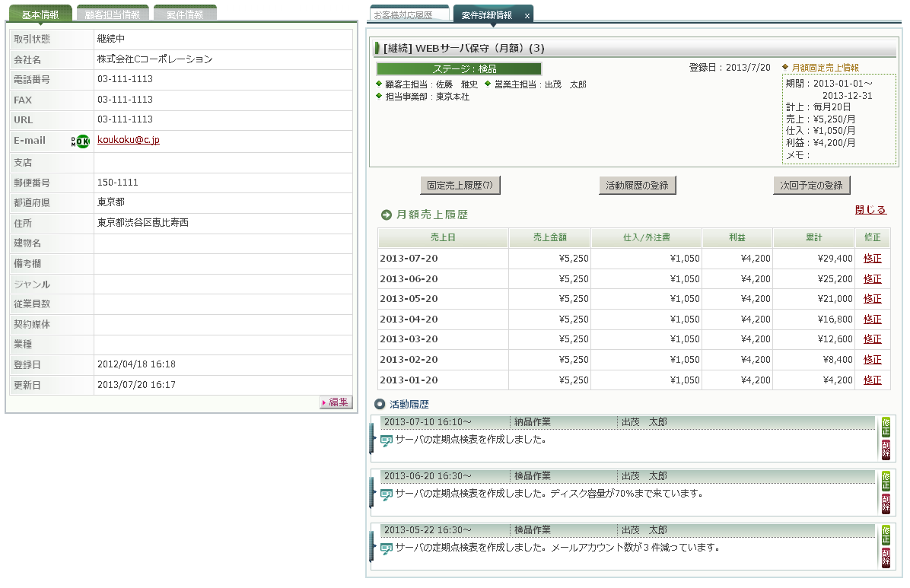This screenshot has height=588, width=910.
Task: Click the green arrow icon beside 月額売上履歴
Action: click(387, 215)
